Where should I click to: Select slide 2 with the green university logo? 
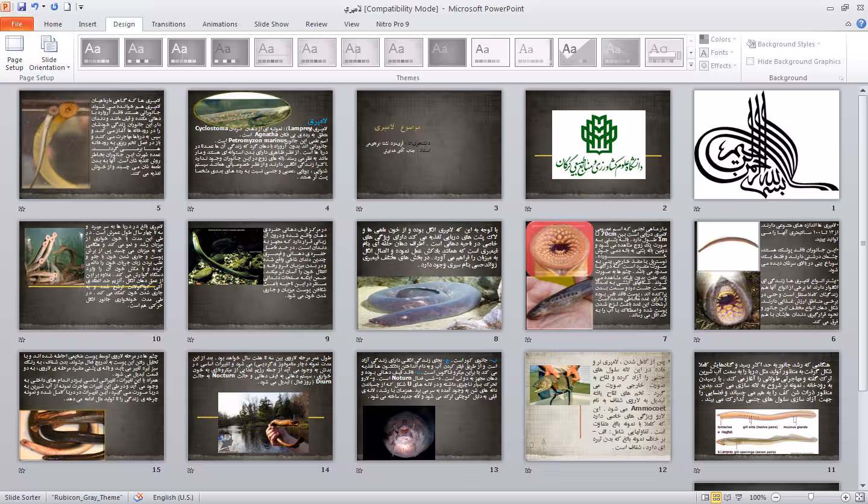coord(598,145)
